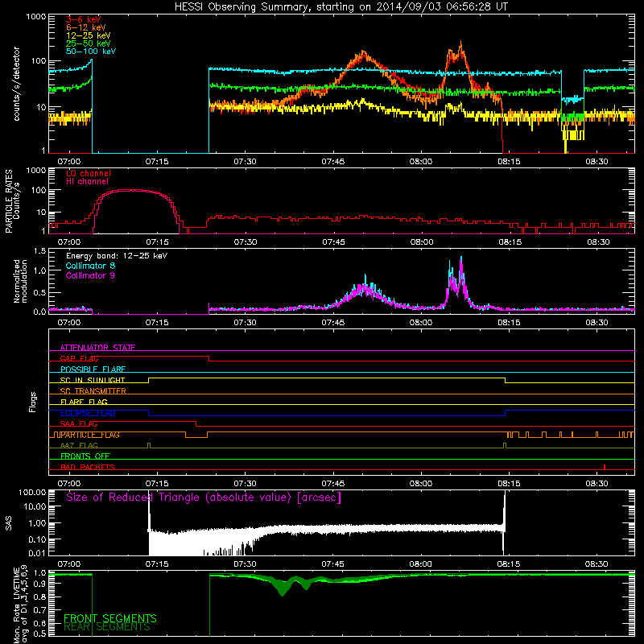Click the 25-50 keV legend label
Screen dimensions: 644x644
pos(89,43)
